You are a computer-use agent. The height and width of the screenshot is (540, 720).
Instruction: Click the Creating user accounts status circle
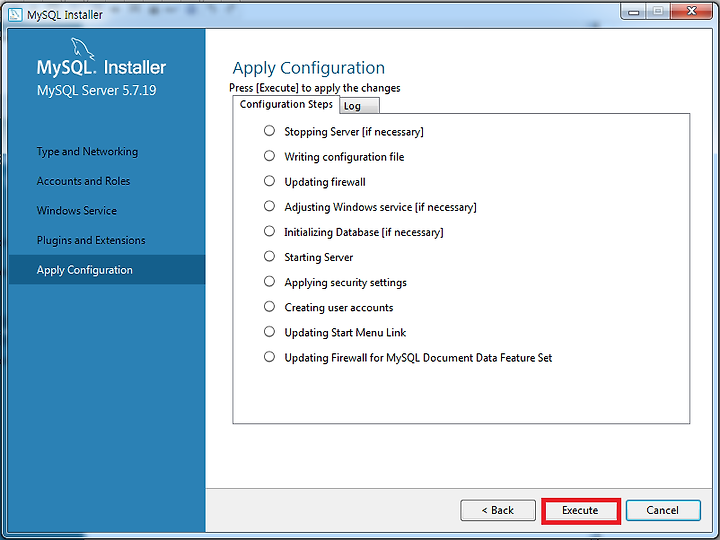coord(269,306)
